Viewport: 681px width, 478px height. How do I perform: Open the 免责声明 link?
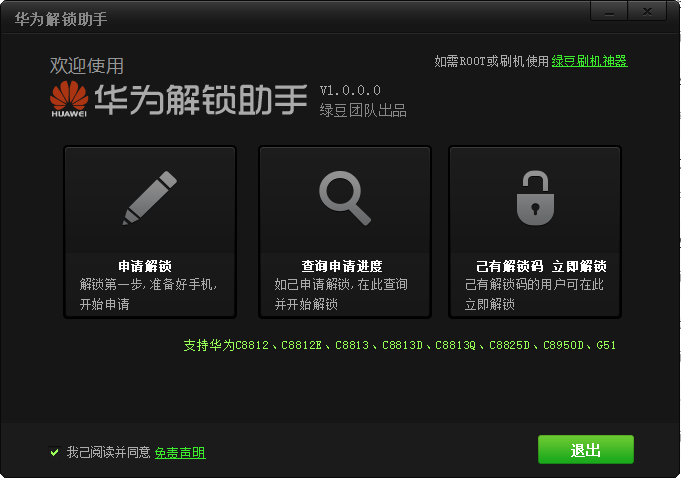180,453
